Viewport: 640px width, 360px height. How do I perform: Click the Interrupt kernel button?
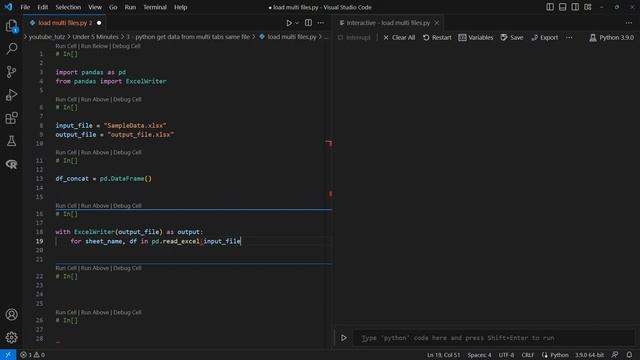(x=354, y=38)
